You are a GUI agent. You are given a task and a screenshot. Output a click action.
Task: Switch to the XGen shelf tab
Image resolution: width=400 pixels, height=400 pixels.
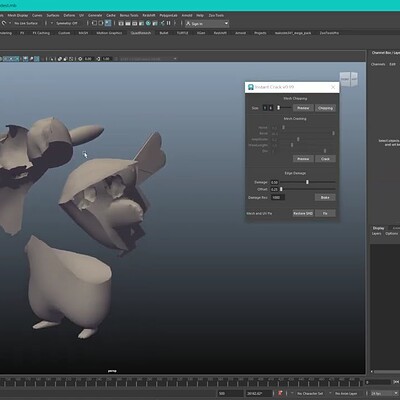pyautogui.click(x=201, y=33)
